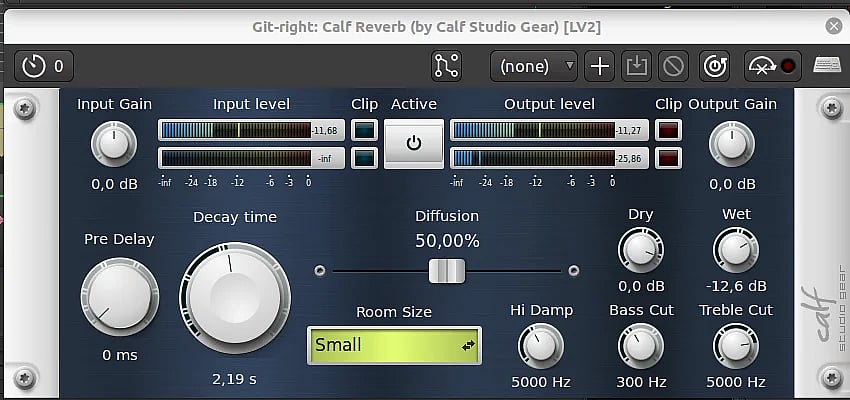The width and height of the screenshot is (850, 400).
Task: Click the reset parameters target icon
Action: [714, 66]
